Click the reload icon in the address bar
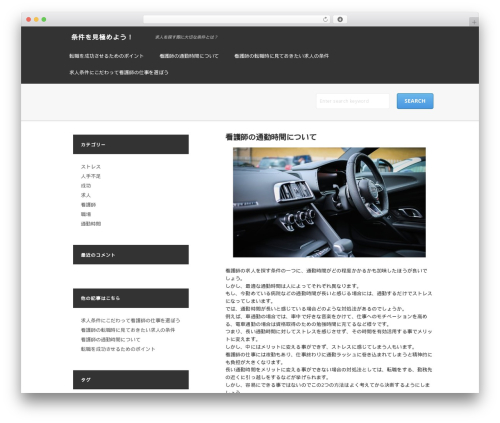The image size is (500, 423). pos(325,19)
